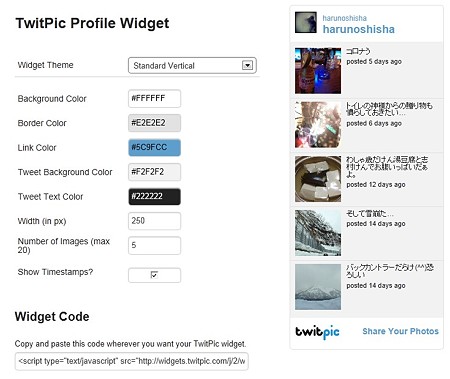The width and height of the screenshot is (450, 379).
Task: Click the Tweet Background Color #F2F2F2 field
Action: 154,172
